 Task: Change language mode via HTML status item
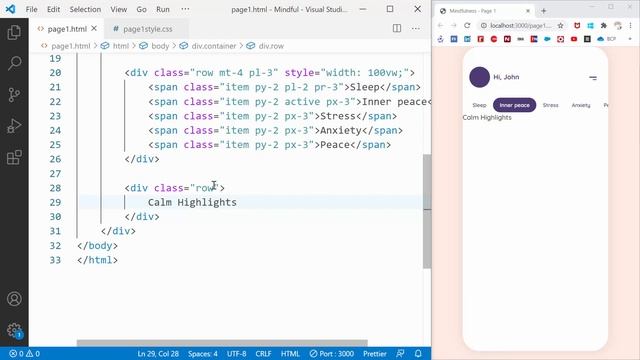(290, 353)
